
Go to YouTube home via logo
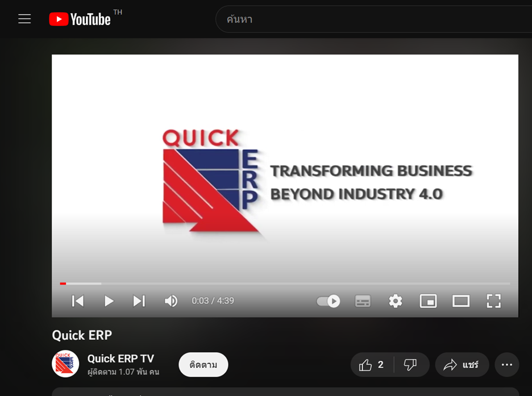point(80,19)
